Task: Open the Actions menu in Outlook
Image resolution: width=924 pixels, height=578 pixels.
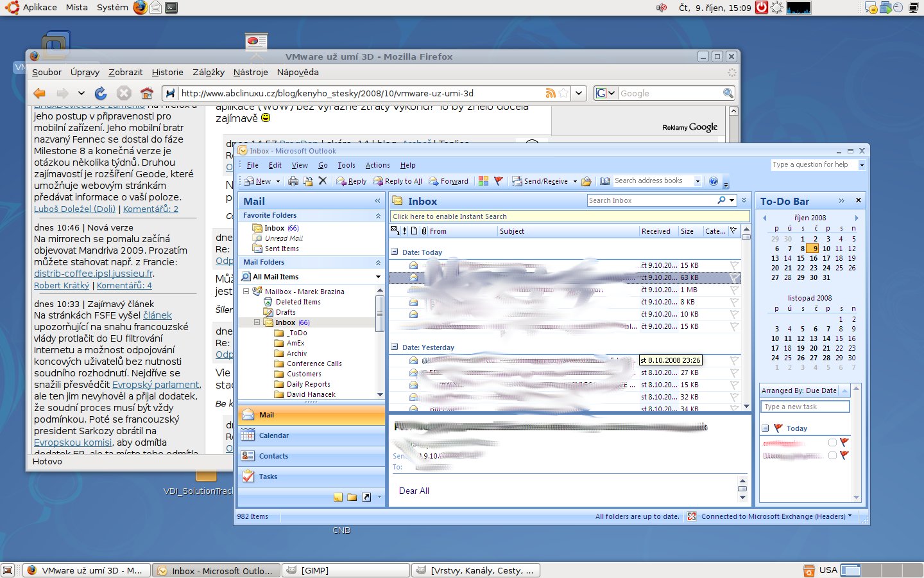Action: coord(377,165)
